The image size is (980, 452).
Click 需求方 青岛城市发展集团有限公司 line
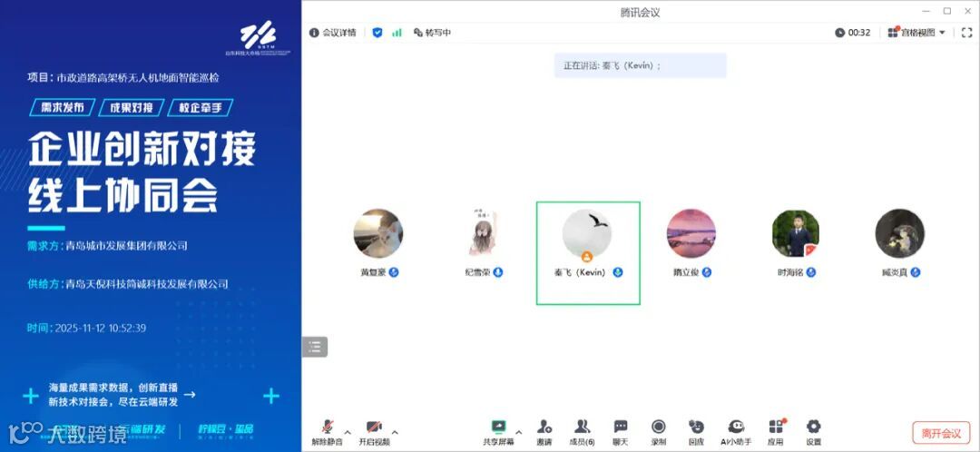pos(107,246)
